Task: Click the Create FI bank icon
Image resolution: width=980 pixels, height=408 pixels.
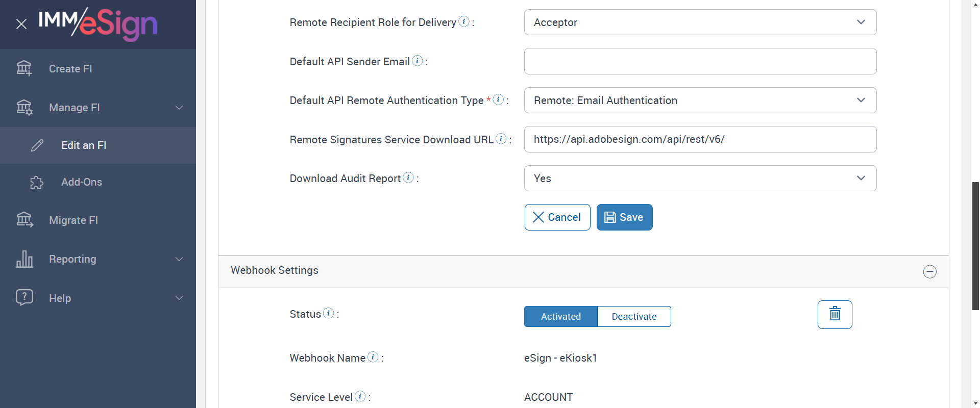Action: (24, 68)
